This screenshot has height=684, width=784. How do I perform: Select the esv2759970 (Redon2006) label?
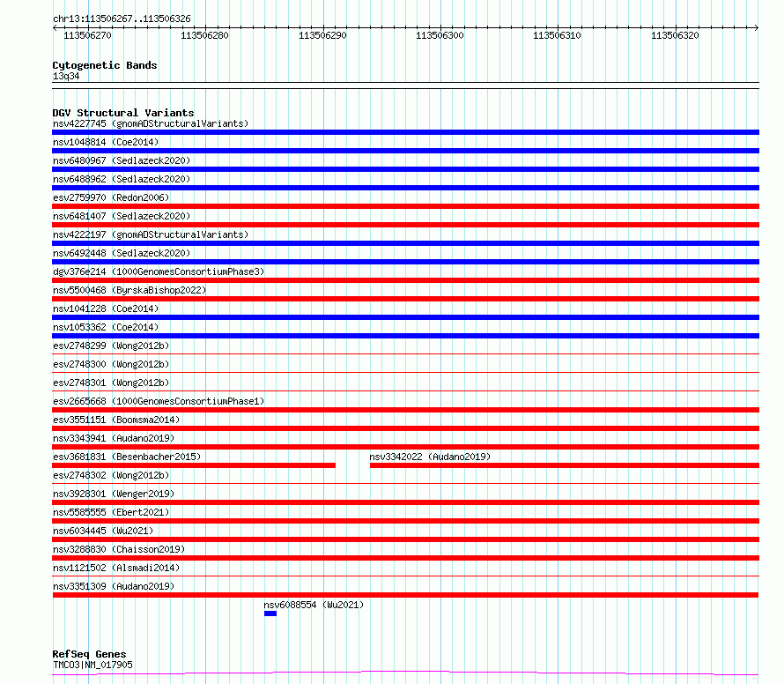(x=111, y=197)
